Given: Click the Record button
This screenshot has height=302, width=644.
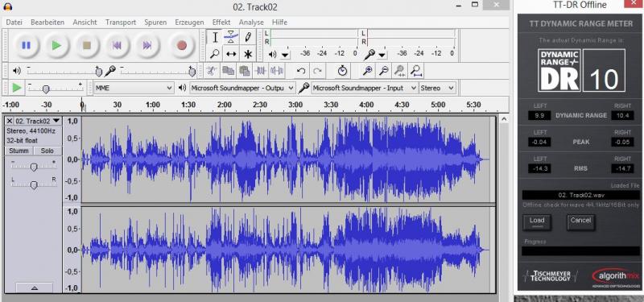Looking at the screenshot, I should [x=182, y=45].
